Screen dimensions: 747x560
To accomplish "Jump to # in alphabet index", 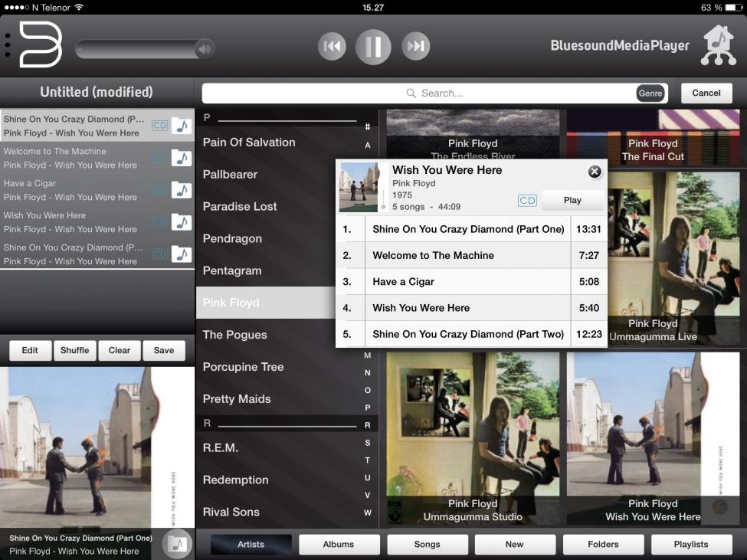I will pyautogui.click(x=367, y=126).
